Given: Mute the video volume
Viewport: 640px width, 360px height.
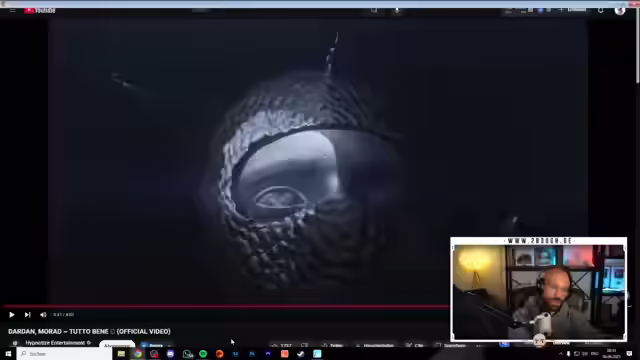Looking at the screenshot, I should point(43,315).
